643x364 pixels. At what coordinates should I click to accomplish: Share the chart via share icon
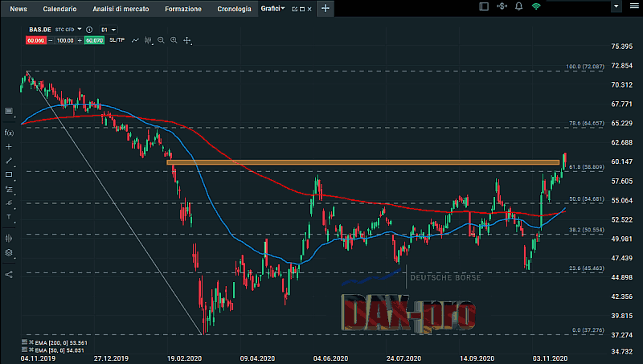tap(9, 274)
